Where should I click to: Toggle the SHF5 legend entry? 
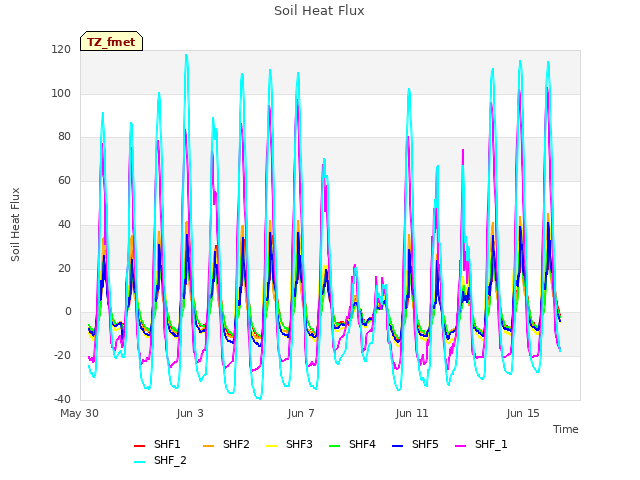[x=415, y=444]
